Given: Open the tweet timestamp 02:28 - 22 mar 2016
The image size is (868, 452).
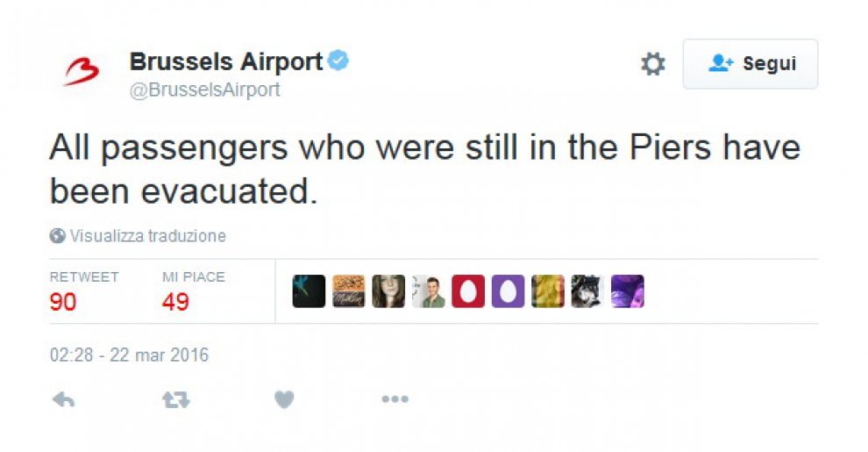Looking at the screenshot, I should tap(129, 355).
